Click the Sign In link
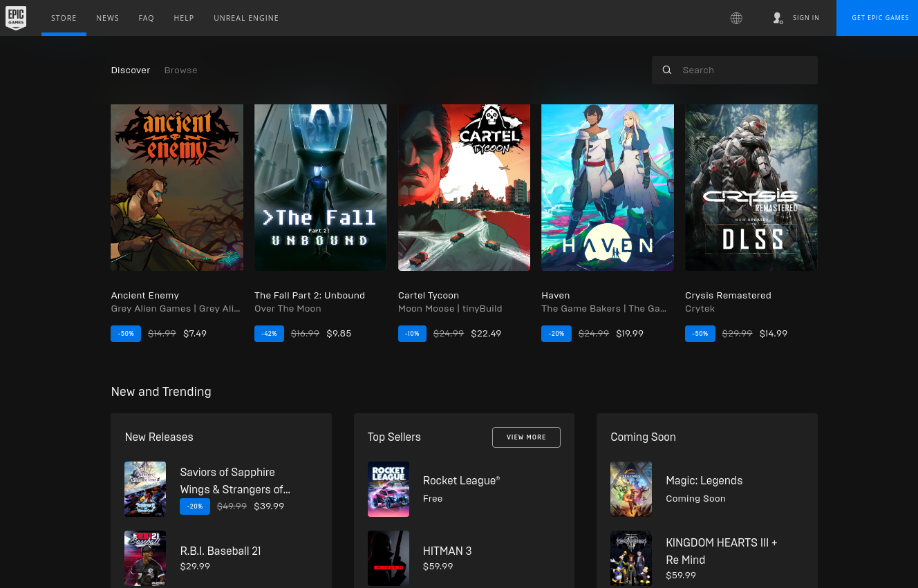The width and height of the screenshot is (918, 588). pos(806,18)
